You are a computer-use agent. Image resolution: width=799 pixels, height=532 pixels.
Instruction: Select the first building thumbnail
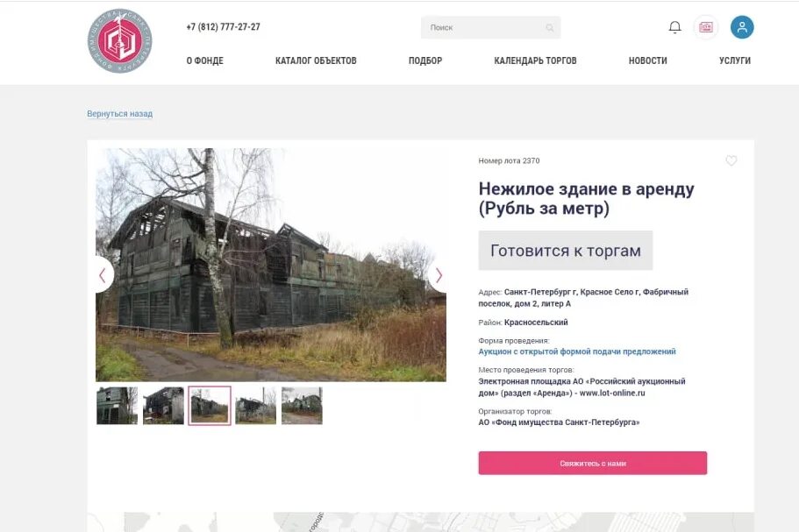coord(118,406)
